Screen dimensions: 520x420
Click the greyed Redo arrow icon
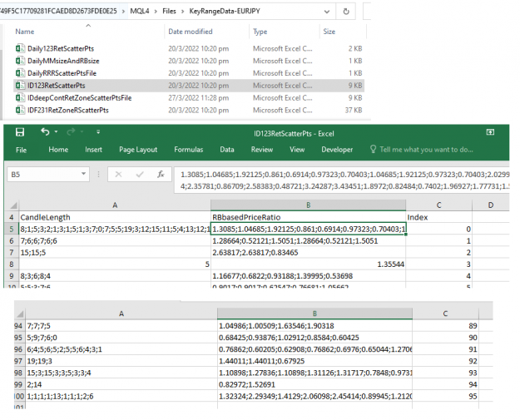(71, 132)
